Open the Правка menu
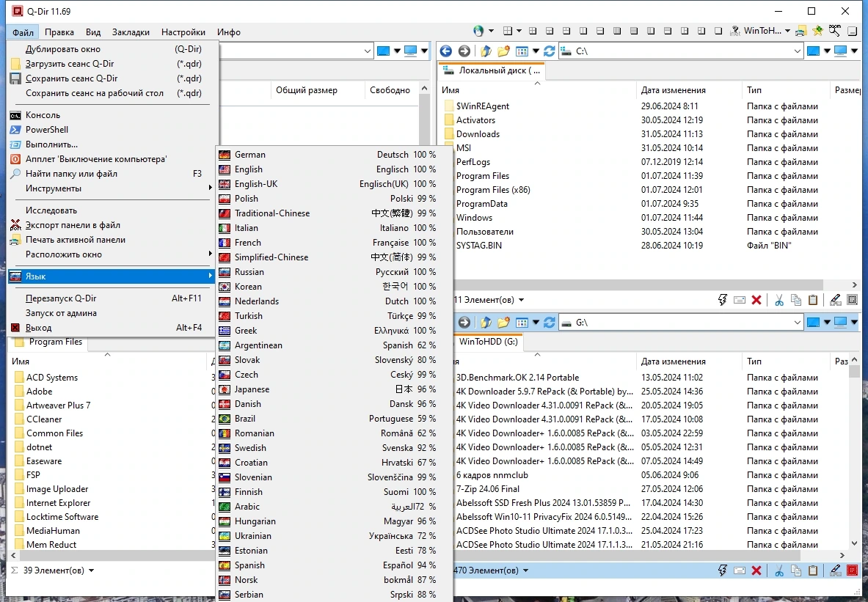Viewport: 868px width, 602px height. point(59,32)
